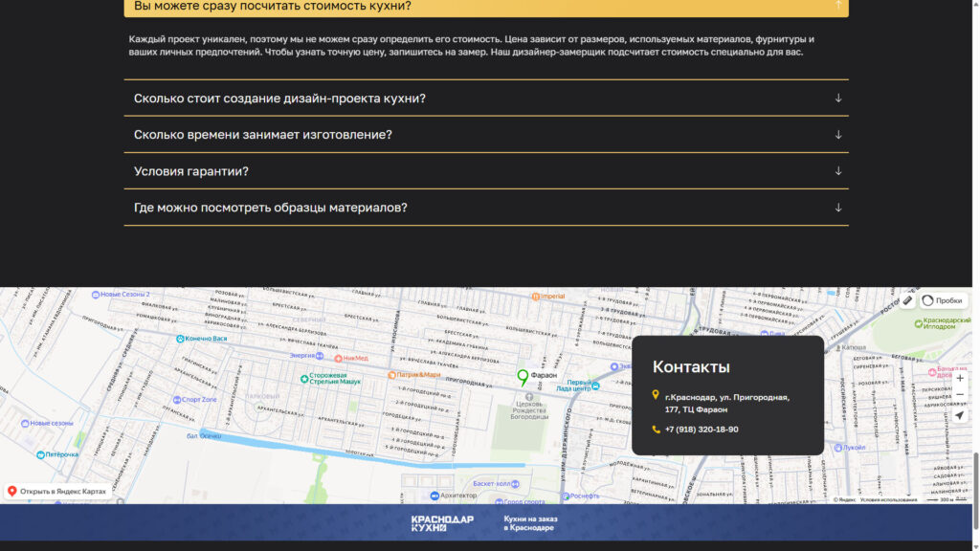Zoom out on the Yandex map
Screen dimensions: 980x551
(x=959, y=395)
